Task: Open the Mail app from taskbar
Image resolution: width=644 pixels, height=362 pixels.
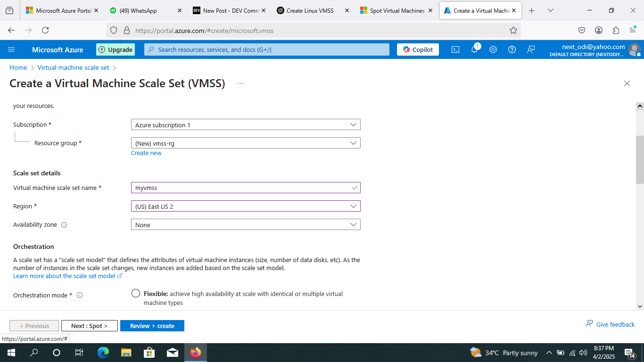Action: tap(172, 353)
